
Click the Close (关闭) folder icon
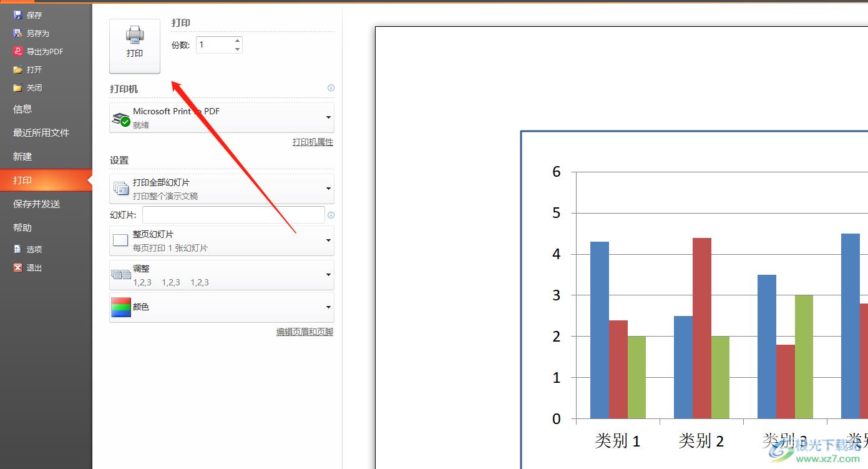click(x=18, y=87)
